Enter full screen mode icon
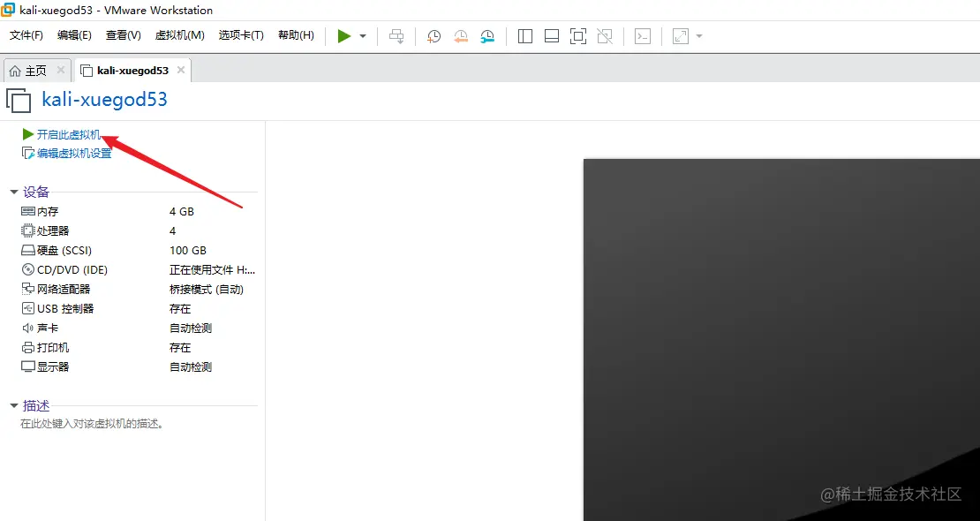The width and height of the screenshot is (980, 521). tap(578, 36)
